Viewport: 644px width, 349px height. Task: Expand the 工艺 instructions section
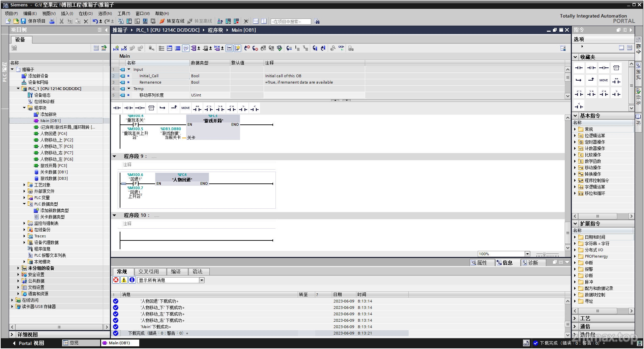point(575,318)
